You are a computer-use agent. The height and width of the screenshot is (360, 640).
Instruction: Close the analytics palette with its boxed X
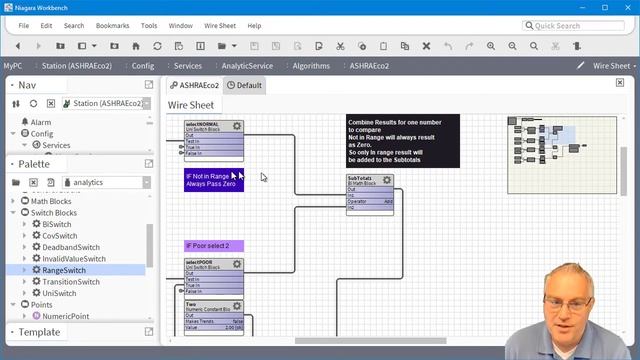(33, 182)
